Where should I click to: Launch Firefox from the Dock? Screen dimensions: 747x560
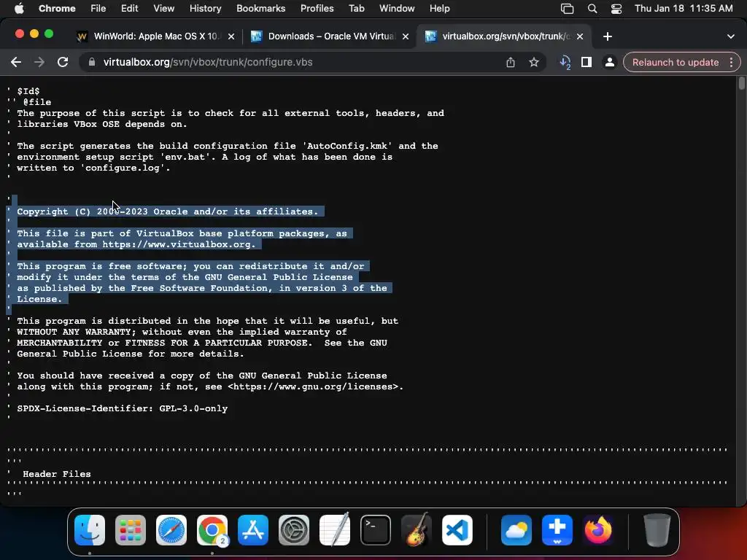point(598,530)
